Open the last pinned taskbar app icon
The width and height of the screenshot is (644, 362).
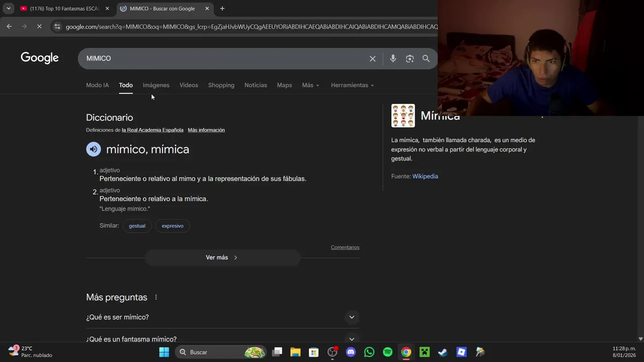[480, 352]
